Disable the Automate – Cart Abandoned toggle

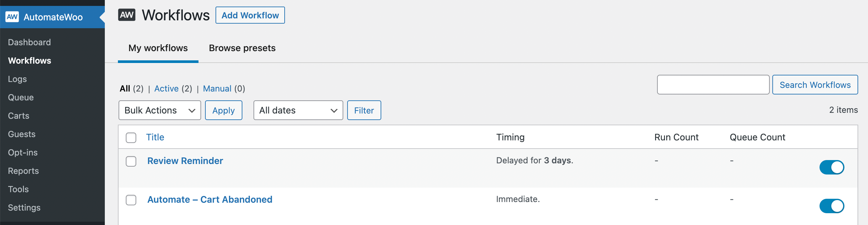pos(831,206)
